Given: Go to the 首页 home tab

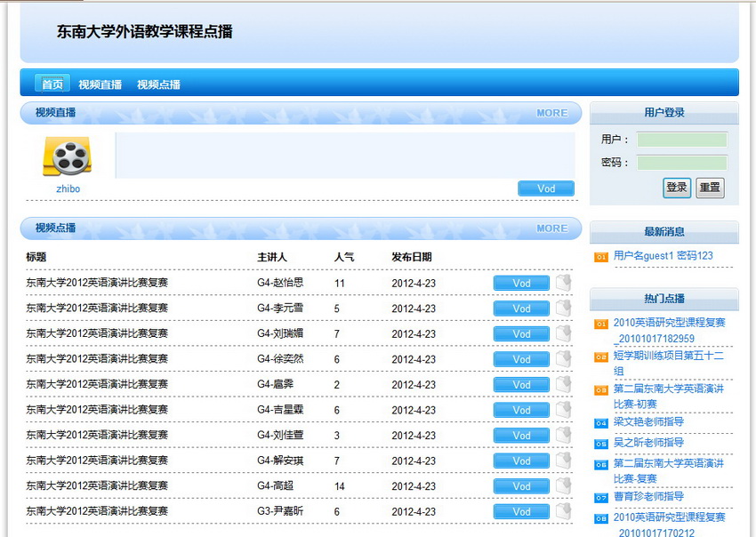Looking at the screenshot, I should pyautogui.click(x=52, y=84).
